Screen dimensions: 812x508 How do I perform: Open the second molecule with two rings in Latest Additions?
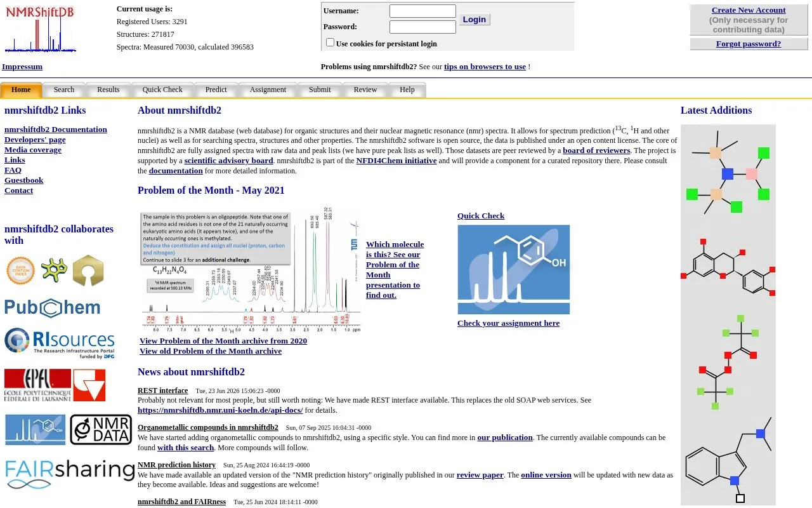click(728, 267)
